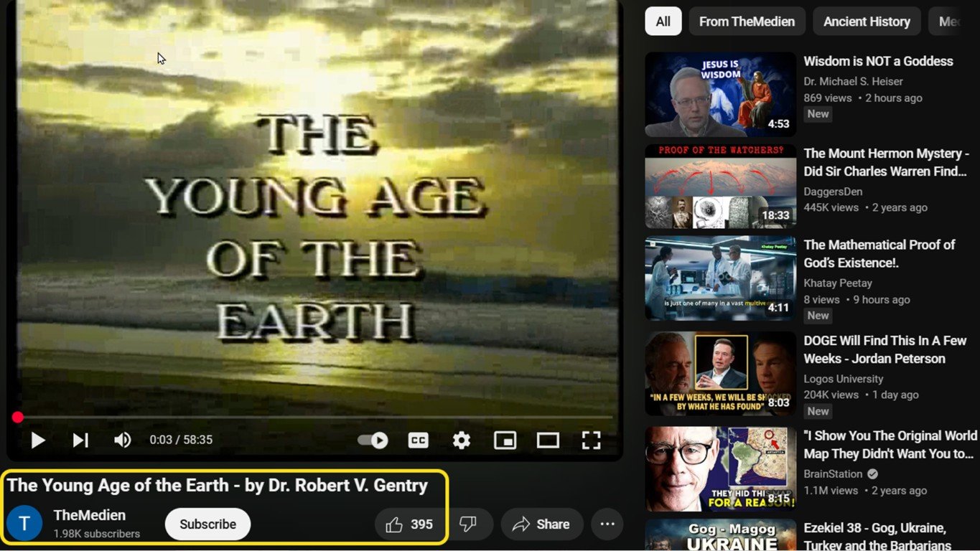The height and width of the screenshot is (551, 980).
Task: Enter fullscreen mode
Action: pyautogui.click(x=591, y=440)
